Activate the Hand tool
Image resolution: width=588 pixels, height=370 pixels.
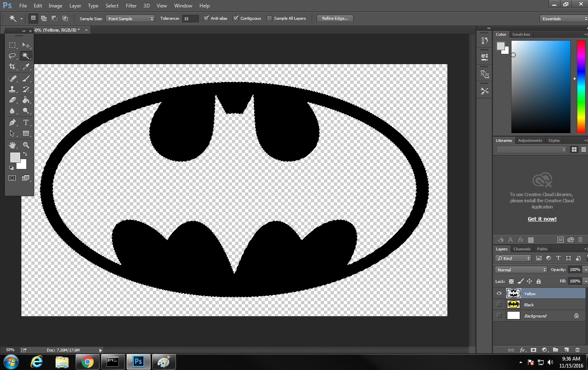click(12, 145)
